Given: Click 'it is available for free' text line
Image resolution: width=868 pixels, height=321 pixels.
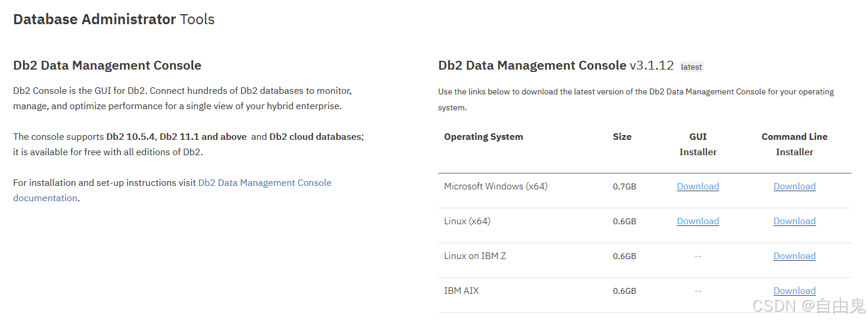Looking at the screenshot, I should pyautogui.click(x=107, y=152).
